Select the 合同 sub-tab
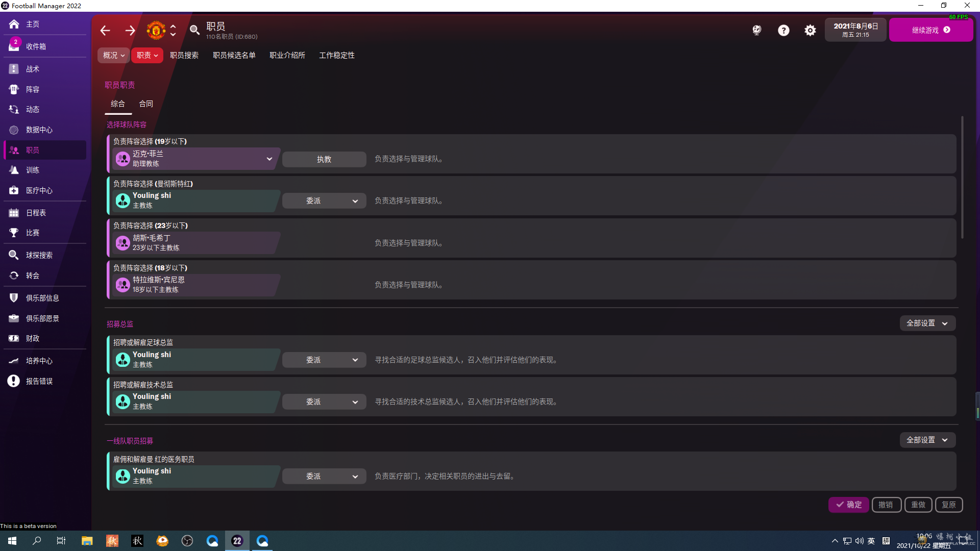The height and width of the screenshot is (551, 980). 146,104
